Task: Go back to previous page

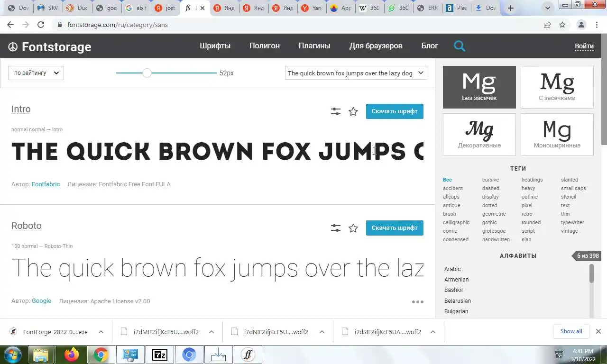Action: click(10, 25)
